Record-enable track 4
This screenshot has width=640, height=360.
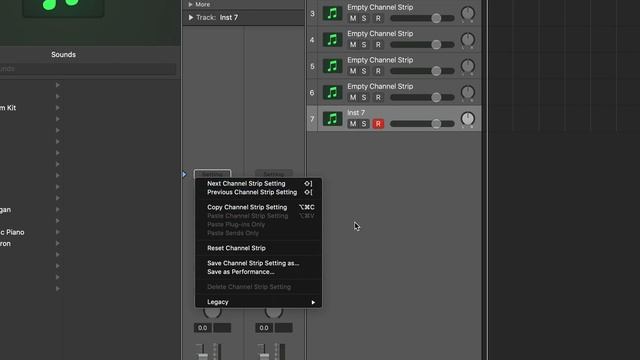tap(378, 44)
